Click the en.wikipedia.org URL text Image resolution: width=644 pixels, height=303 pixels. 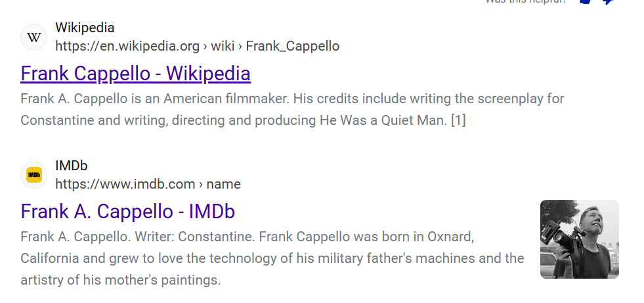(127, 46)
